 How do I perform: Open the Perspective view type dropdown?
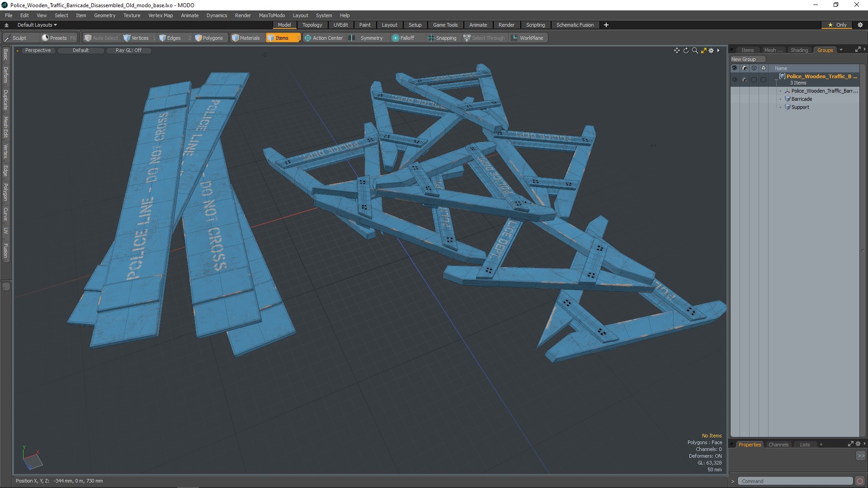[x=38, y=51]
